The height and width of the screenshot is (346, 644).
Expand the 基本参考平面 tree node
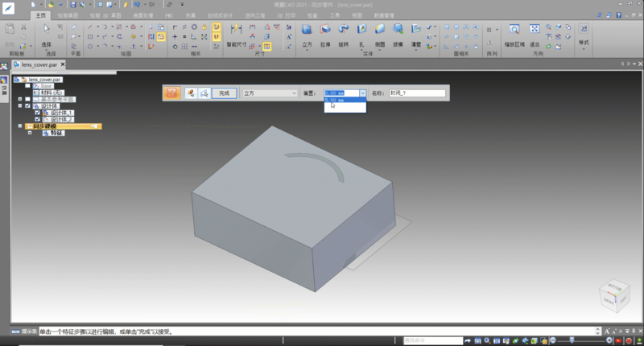click(19, 99)
